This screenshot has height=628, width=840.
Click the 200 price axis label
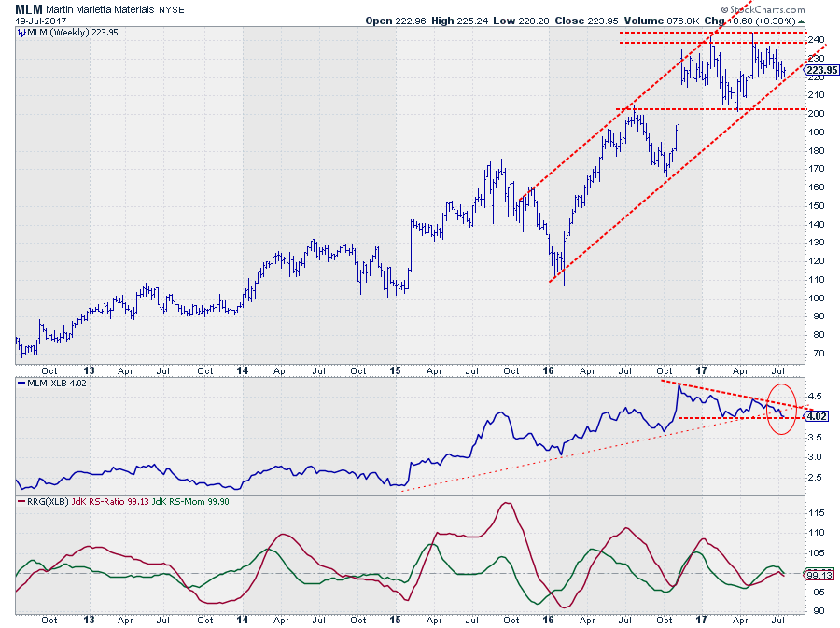click(817, 114)
